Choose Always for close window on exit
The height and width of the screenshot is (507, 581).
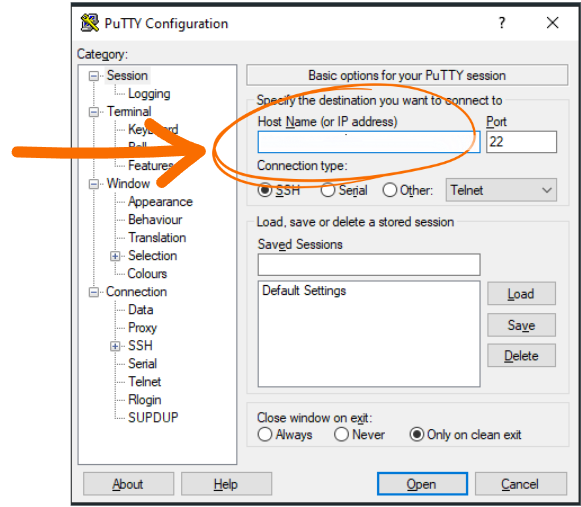(x=265, y=434)
